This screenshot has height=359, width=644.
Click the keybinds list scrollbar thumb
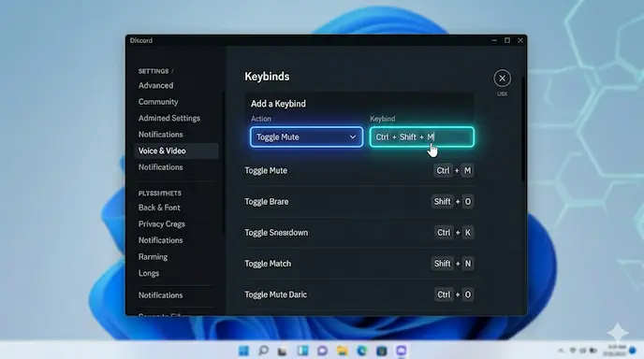[x=523, y=129]
